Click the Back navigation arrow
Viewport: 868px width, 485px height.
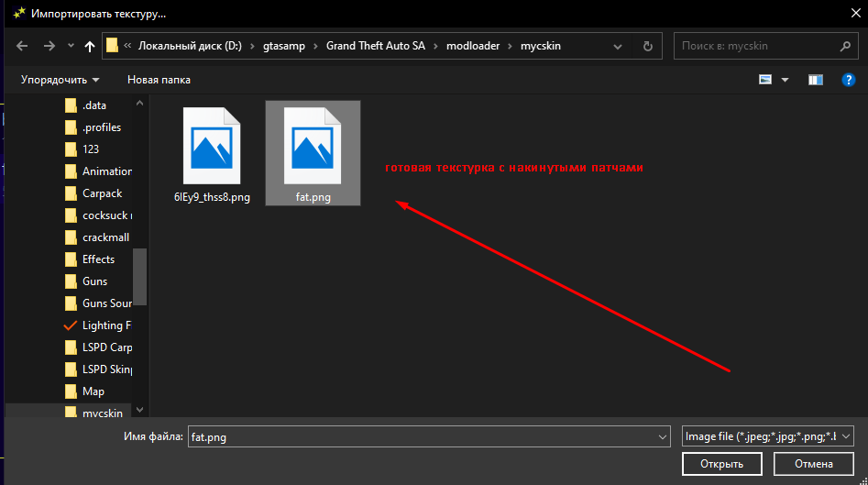22,46
